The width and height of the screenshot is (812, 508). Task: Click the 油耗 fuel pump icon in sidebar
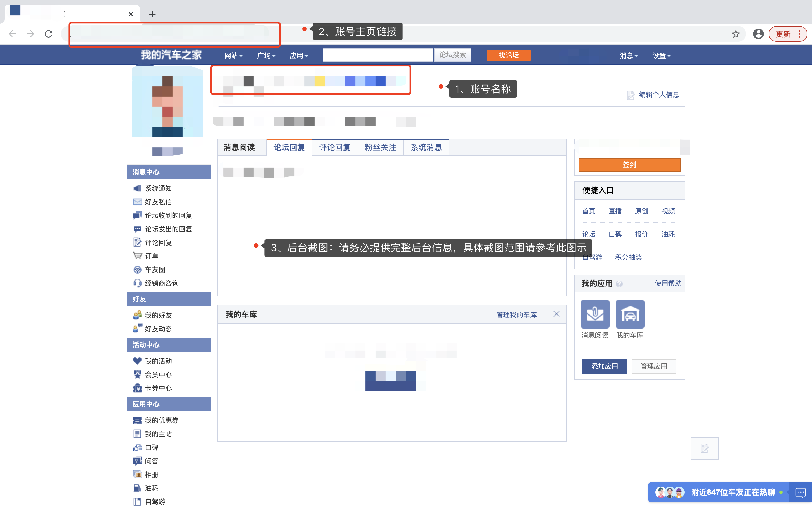pyautogui.click(x=137, y=488)
